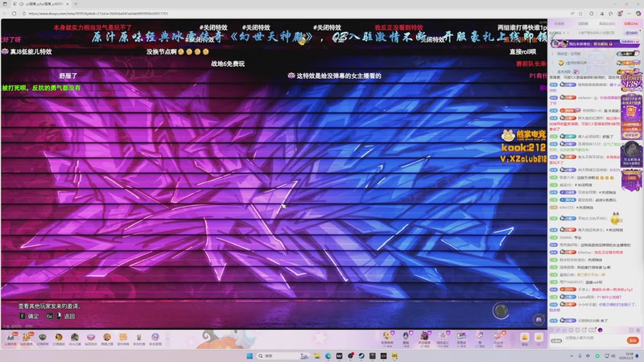Open browser extensions puzzle icon
The width and height of the screenshot is (644, 362).
coord(592,14)
